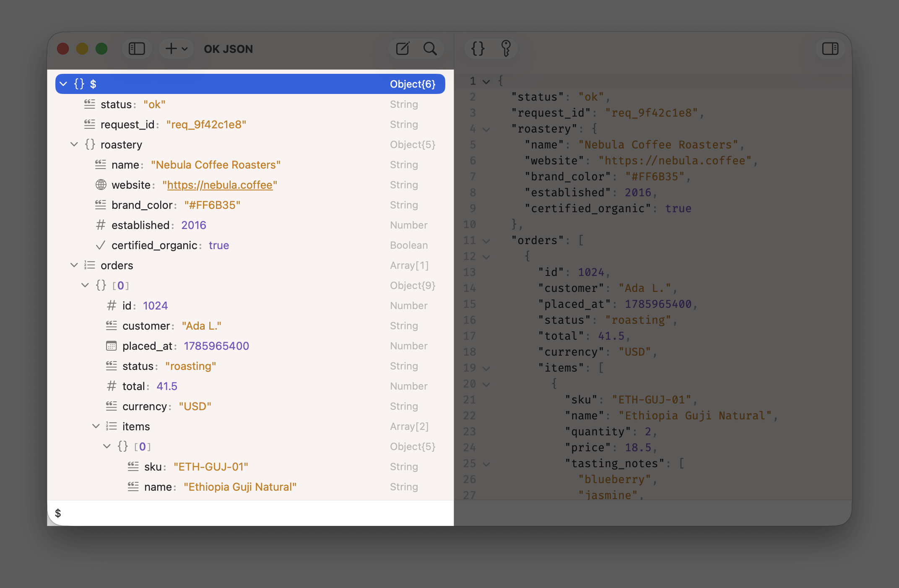Open search with the magnifier icon
Image resolution: width=899 pixels, height=588 pixels.
[430, 49]
